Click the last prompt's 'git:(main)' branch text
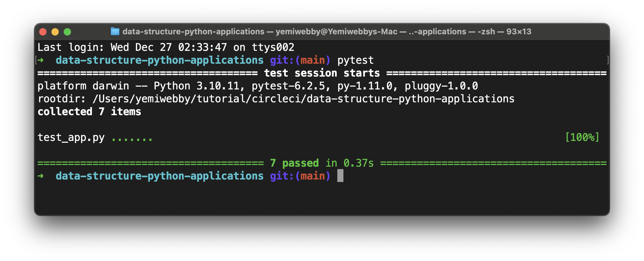 [300, 176]
